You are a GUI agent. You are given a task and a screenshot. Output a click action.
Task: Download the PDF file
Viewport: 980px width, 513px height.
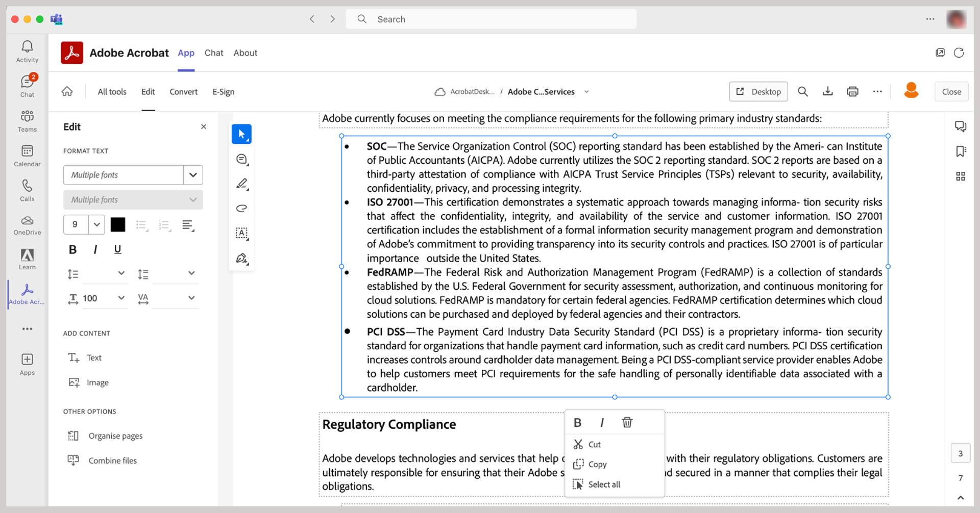point(827,91)
